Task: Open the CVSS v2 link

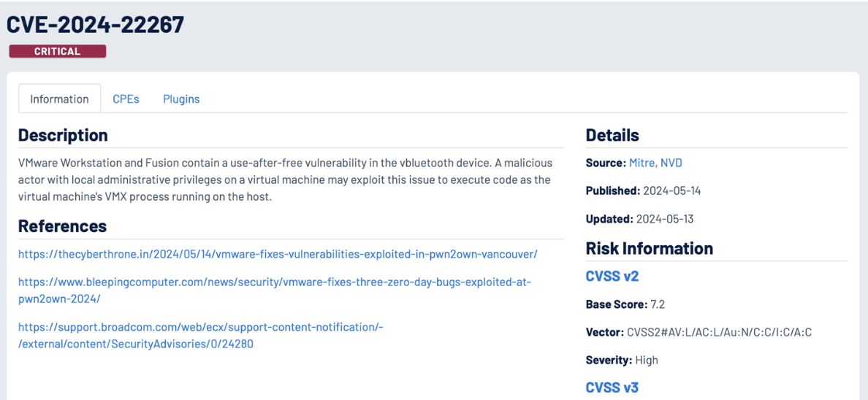Action: 612,275
